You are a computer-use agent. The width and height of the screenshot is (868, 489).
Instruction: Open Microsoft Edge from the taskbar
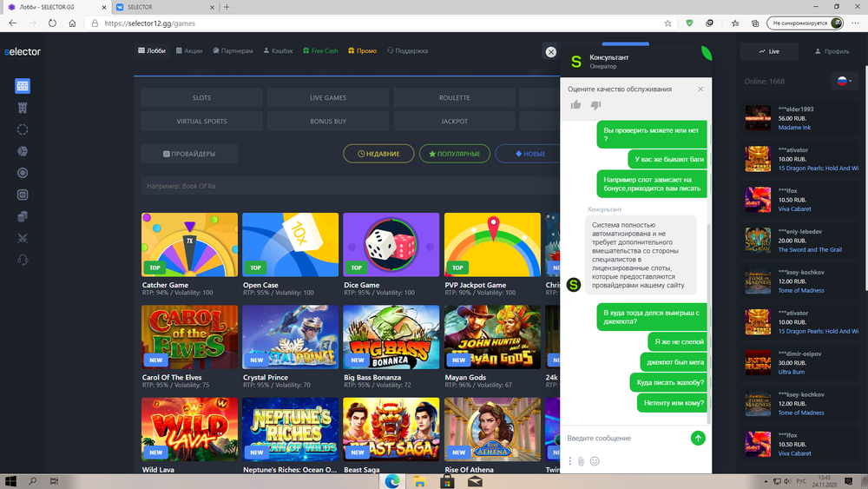(392, 481)
